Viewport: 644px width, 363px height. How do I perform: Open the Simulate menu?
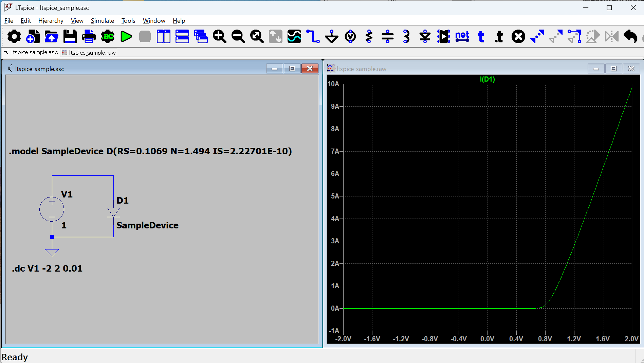102,21
